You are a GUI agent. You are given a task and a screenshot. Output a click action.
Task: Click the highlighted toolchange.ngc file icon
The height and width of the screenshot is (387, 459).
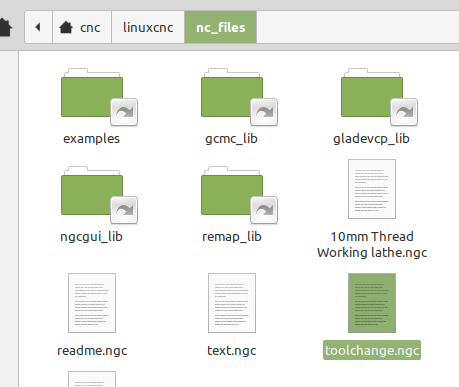pyautogui.click(x=372, y=303)
